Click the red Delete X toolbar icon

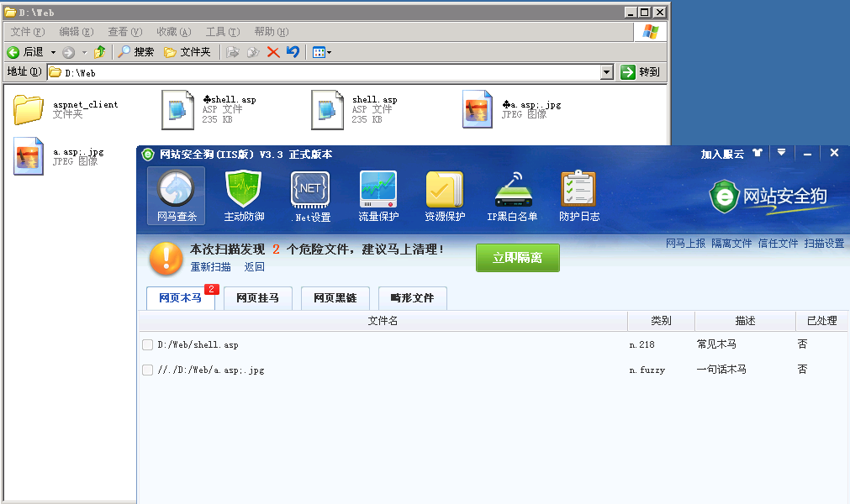pos(273,52)
